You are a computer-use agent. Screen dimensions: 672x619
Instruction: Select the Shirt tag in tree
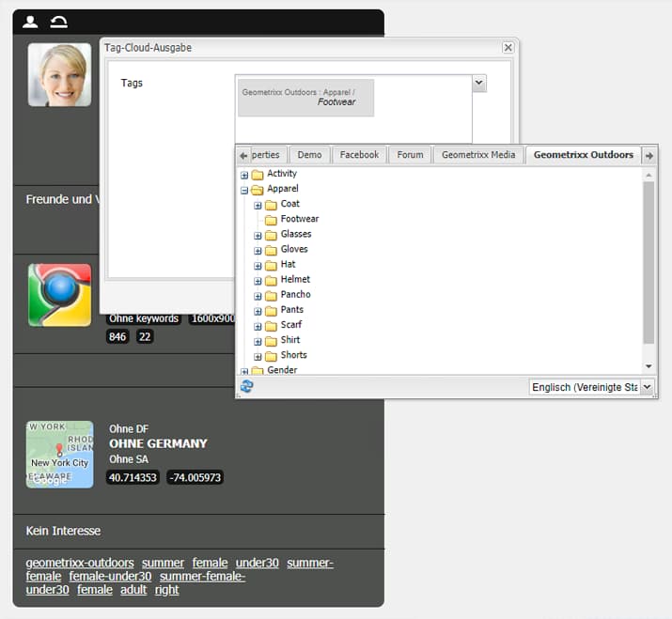pos(290,340)
